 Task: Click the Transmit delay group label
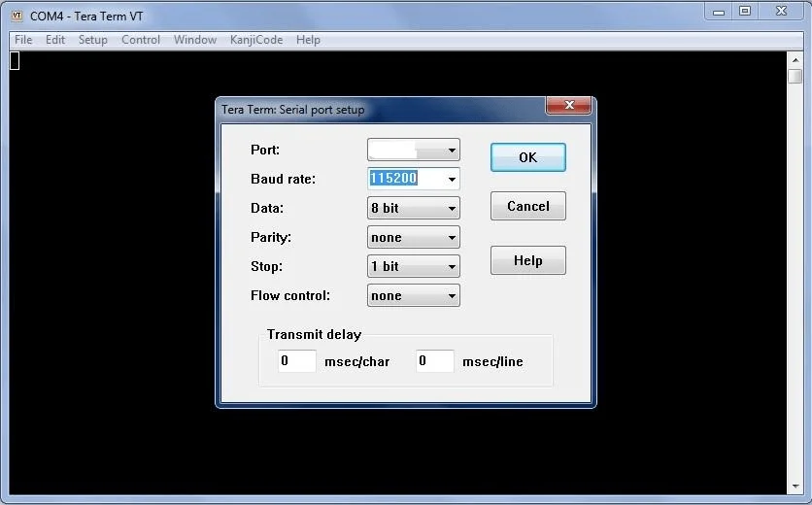[314, 334]
